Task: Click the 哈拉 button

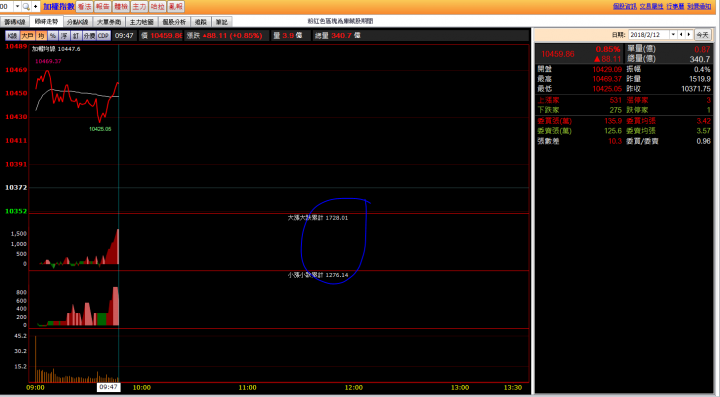Action: tap(158, 6)
